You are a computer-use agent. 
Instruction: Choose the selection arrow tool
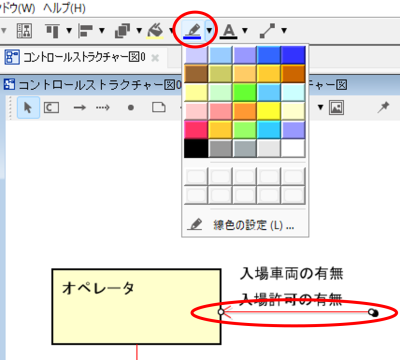point(28,108)
